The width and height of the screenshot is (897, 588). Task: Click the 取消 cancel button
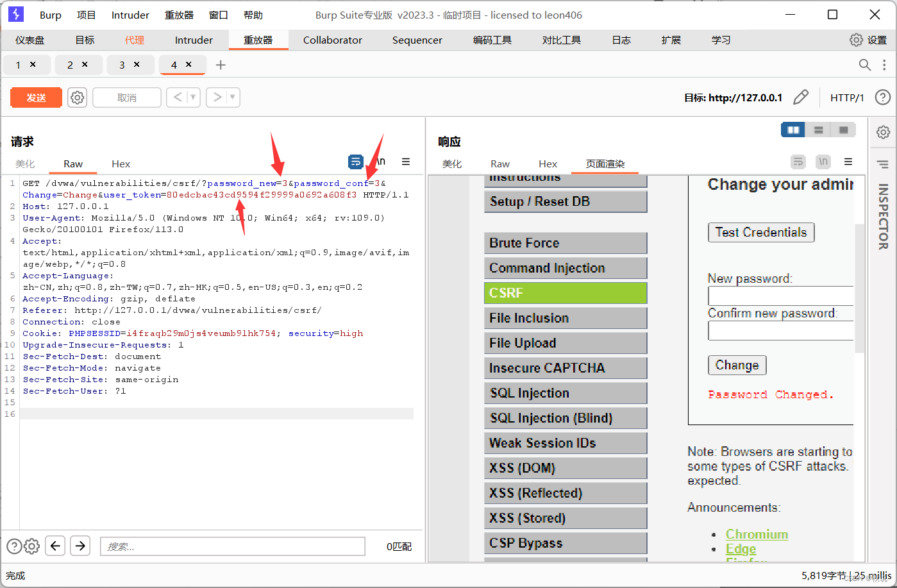point(127,97)
